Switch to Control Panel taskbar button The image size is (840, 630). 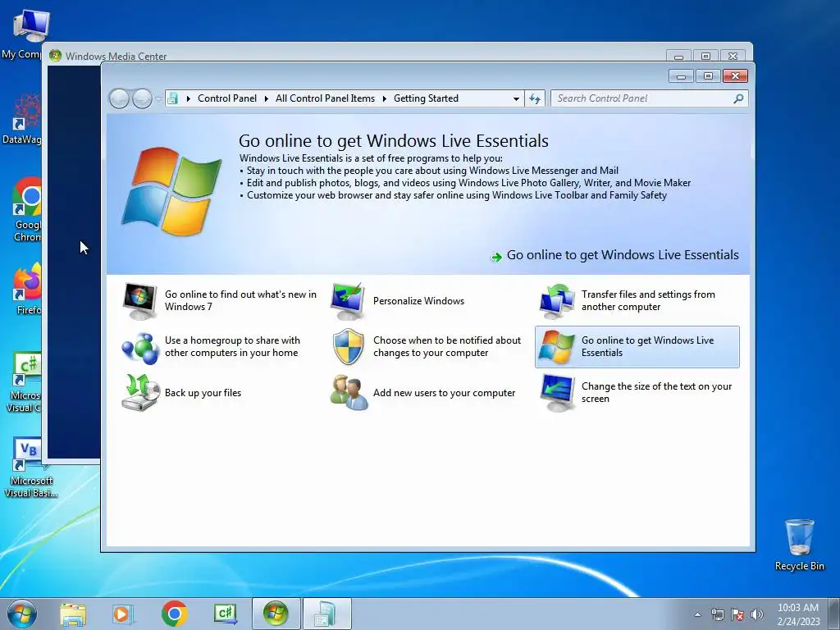pos(326,614)
